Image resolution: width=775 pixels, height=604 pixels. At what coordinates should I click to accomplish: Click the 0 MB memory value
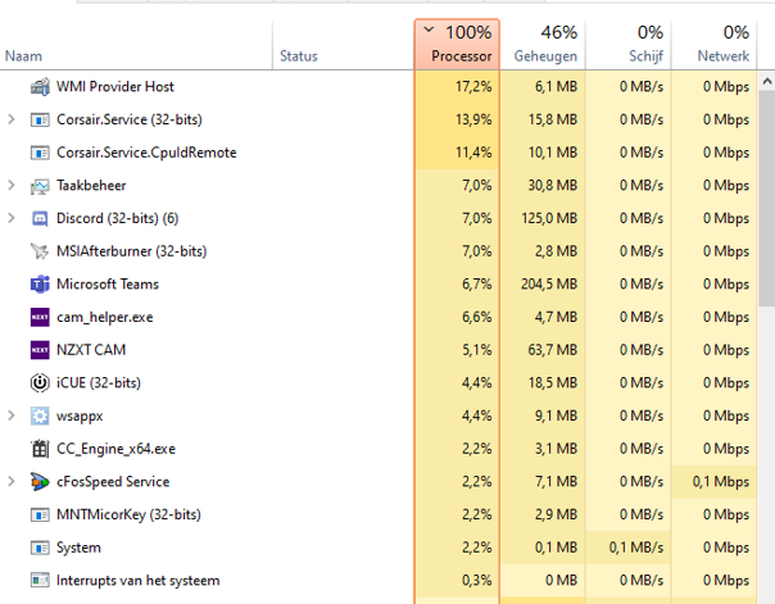561,580
